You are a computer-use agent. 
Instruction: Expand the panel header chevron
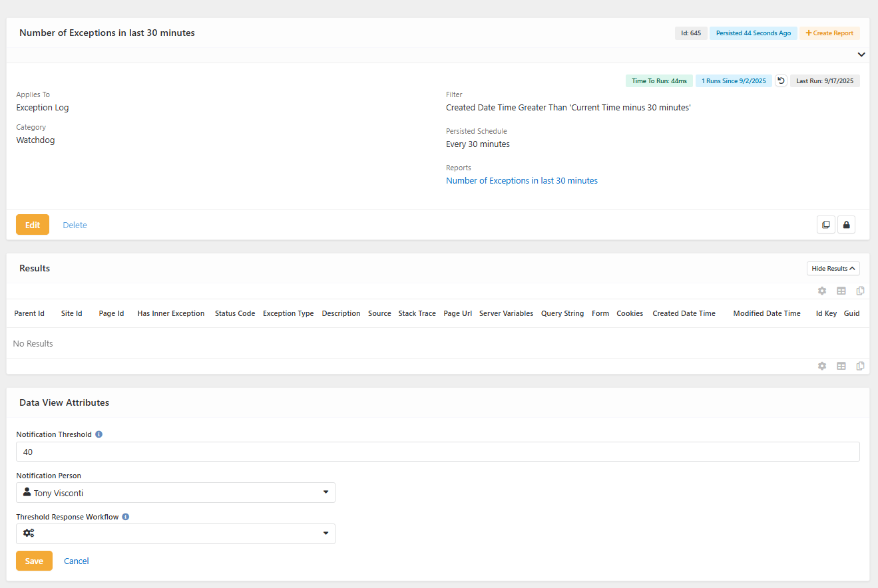pyautogui.click(x=861, y=55)
